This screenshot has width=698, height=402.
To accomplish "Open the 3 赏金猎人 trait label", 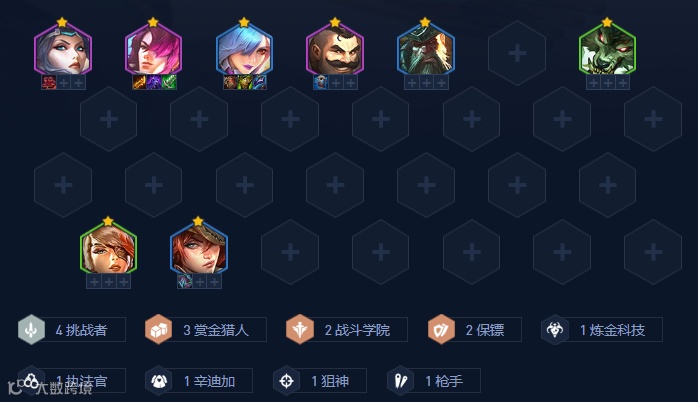I will [215, 330].
